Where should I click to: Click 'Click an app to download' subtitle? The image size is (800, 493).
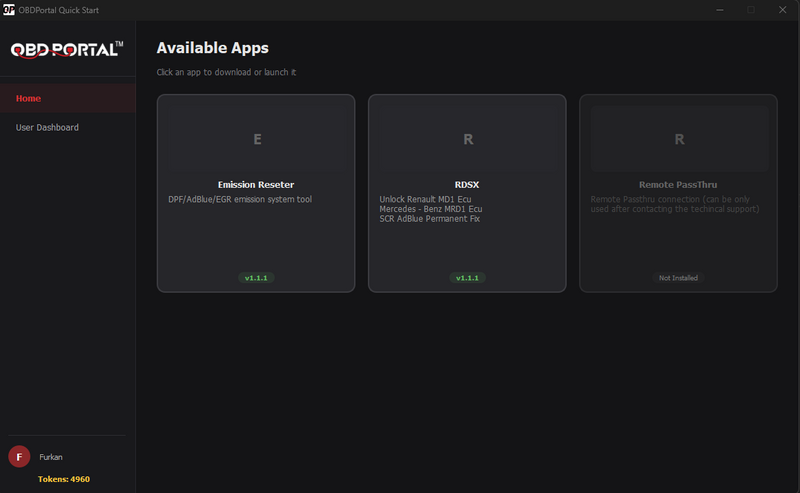pyautogui.click(x=226, y=72)
